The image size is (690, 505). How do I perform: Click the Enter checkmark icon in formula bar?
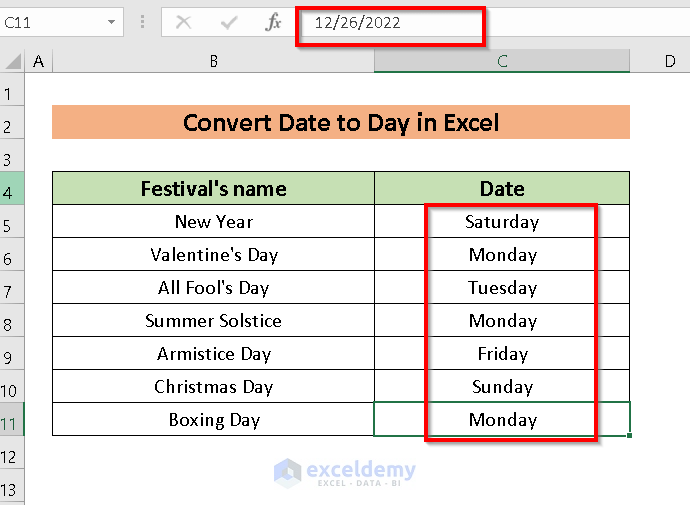click(229, 22)
